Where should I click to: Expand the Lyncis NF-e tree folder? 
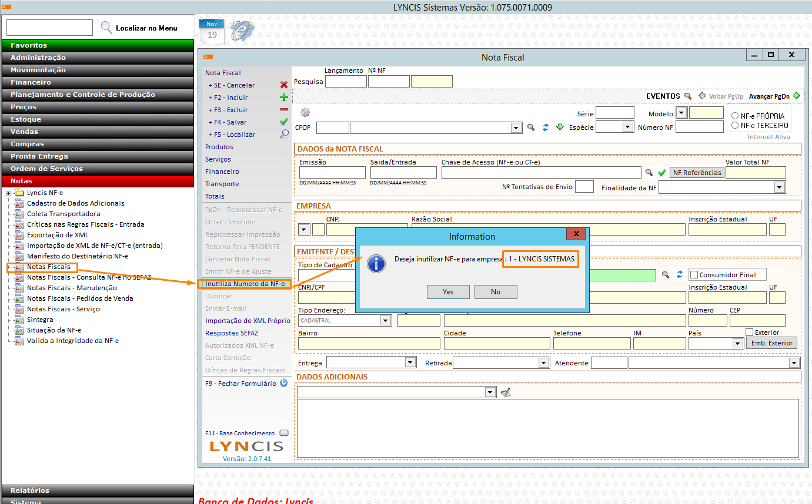(x=9, y=193)
